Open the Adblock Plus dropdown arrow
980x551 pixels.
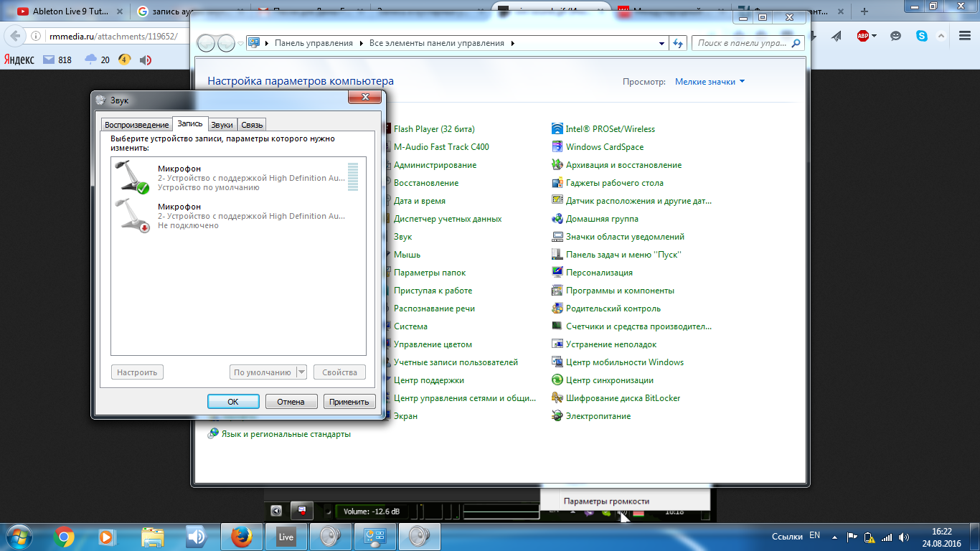[x=874, y=36]
